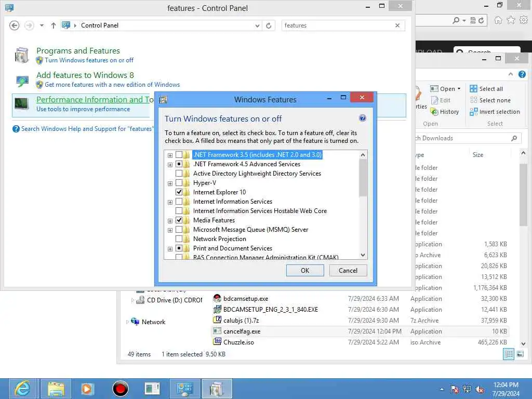Refresh the Control Panel address bar
Screen dimensions: 532x399
click(269, 25)
